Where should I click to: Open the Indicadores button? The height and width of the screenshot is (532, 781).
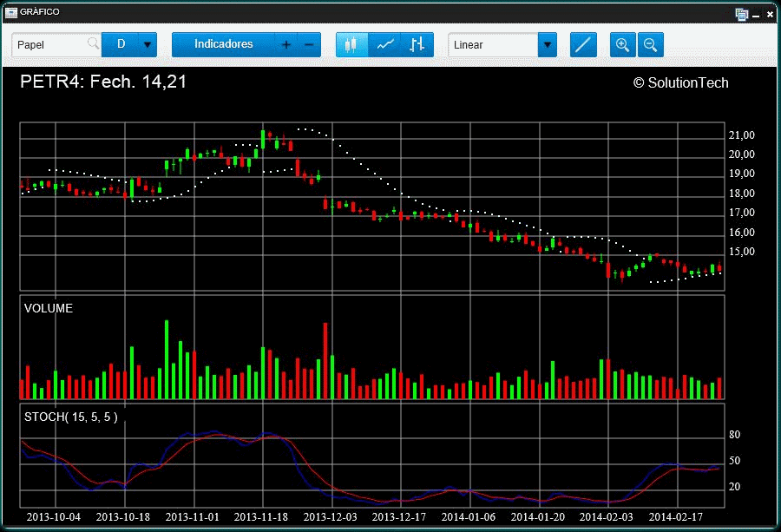coord(223,45)
